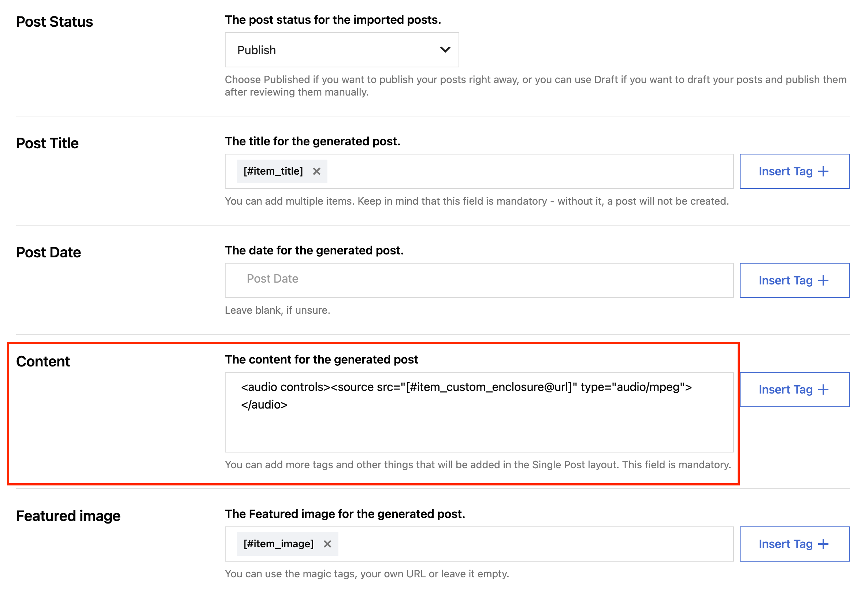Tap plus icon on Content's Insert Tag
The image size is (868, 596).
(x=823, y=390)
